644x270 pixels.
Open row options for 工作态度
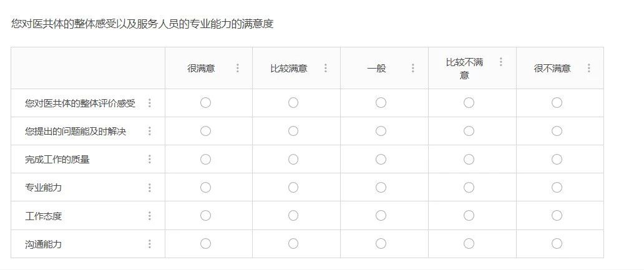pos(150,216)
